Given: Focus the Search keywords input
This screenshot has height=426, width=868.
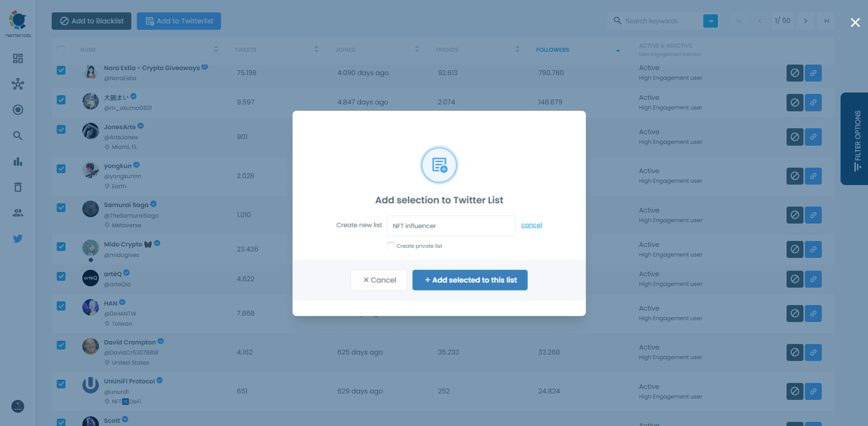Looking at the screenshot, I should 662,21.
